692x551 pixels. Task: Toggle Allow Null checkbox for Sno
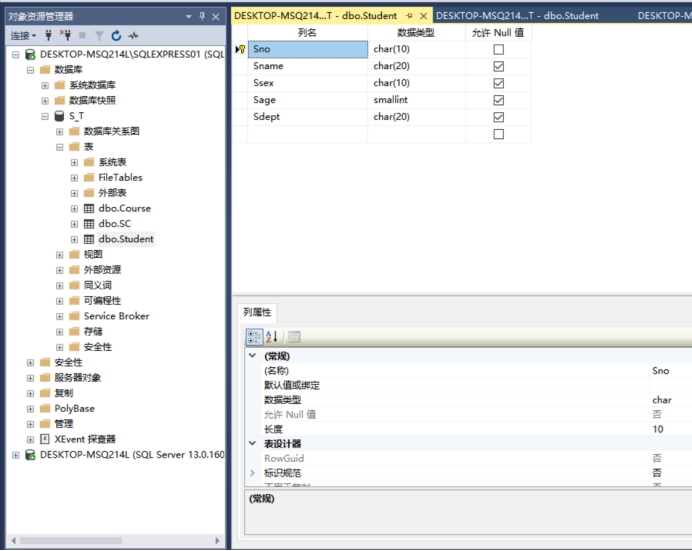[x=498, y=49]
